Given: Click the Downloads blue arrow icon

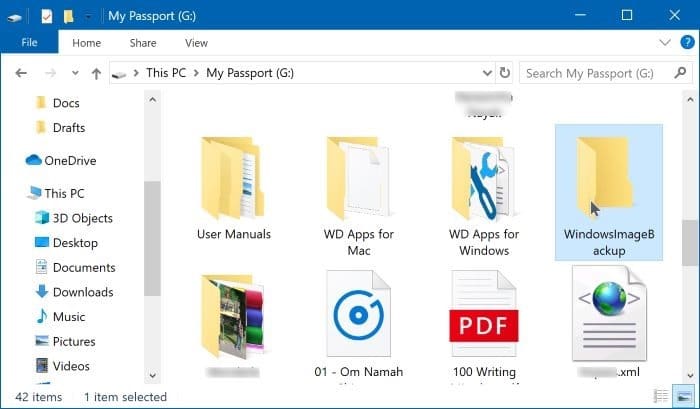Looking at the screenshot, I should click(x=42, y=292).
